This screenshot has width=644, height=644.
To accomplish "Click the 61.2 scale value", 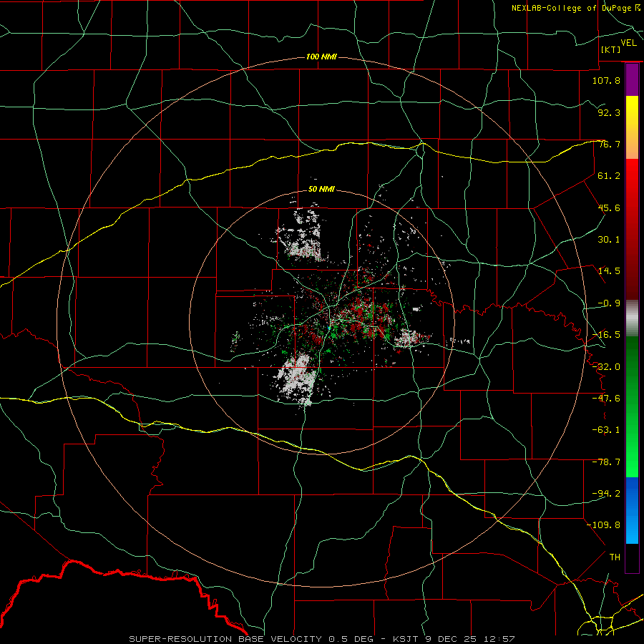I will (x=609, y=176).
